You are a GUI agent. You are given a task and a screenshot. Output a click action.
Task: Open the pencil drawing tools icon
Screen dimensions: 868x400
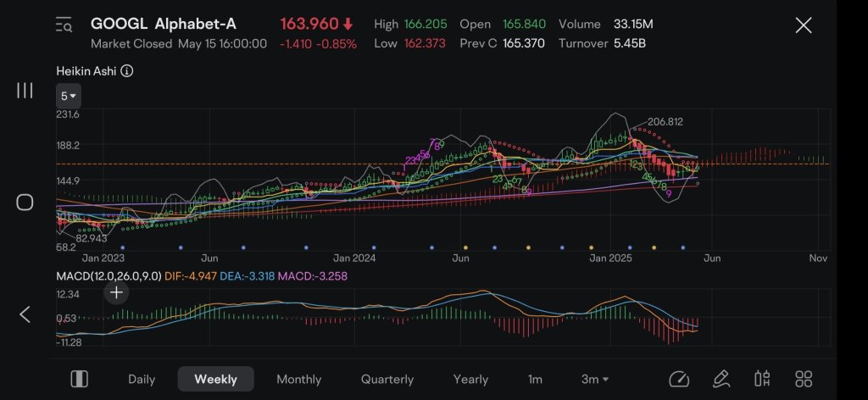pyautogui.click(x=721, y=379)
